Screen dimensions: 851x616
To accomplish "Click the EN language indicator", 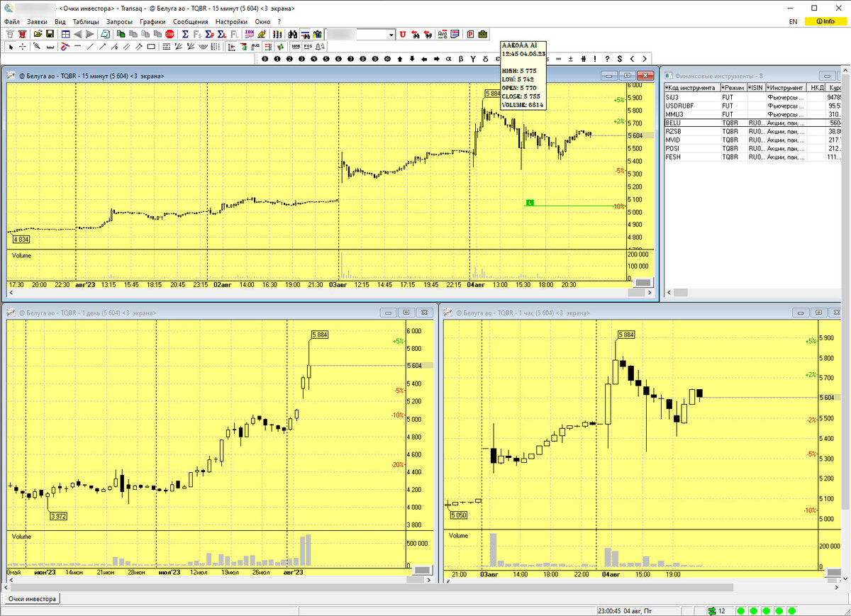I will pyautogui.click(x=793, y=21).
